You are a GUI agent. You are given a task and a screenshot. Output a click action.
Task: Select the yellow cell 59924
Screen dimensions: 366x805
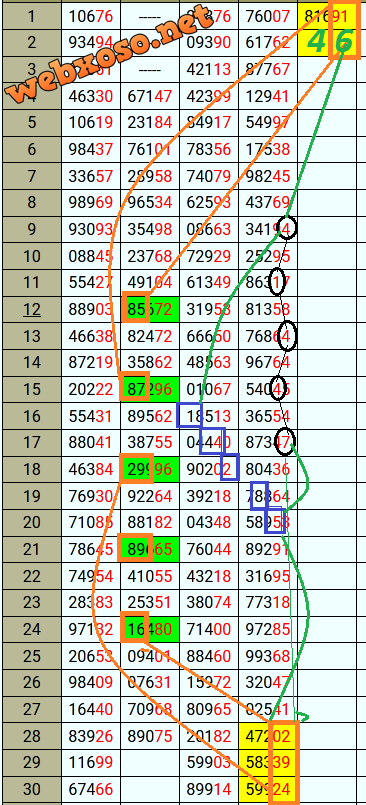[x=268, y=790]
